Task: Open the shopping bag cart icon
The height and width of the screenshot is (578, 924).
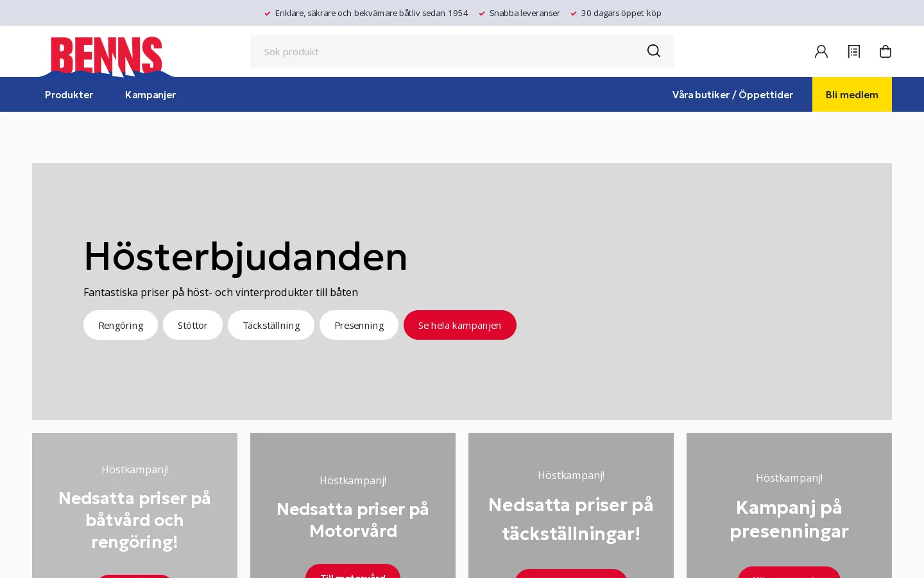Action: pos(886,51)
